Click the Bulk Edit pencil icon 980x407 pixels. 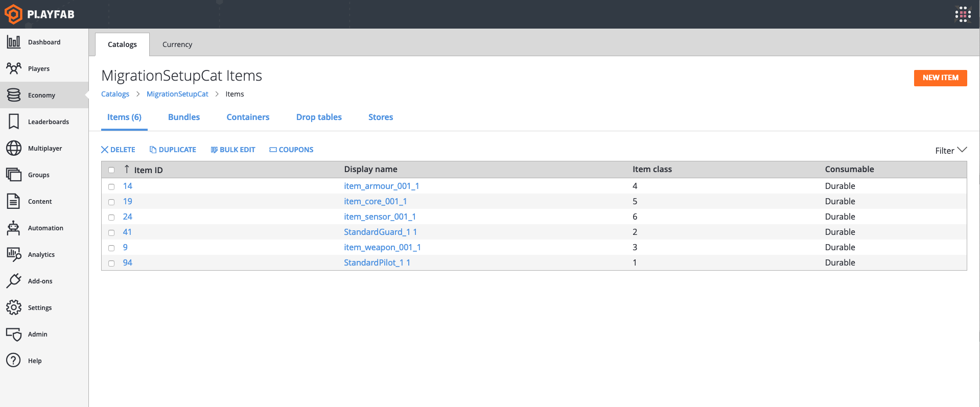tap(214, 150)
